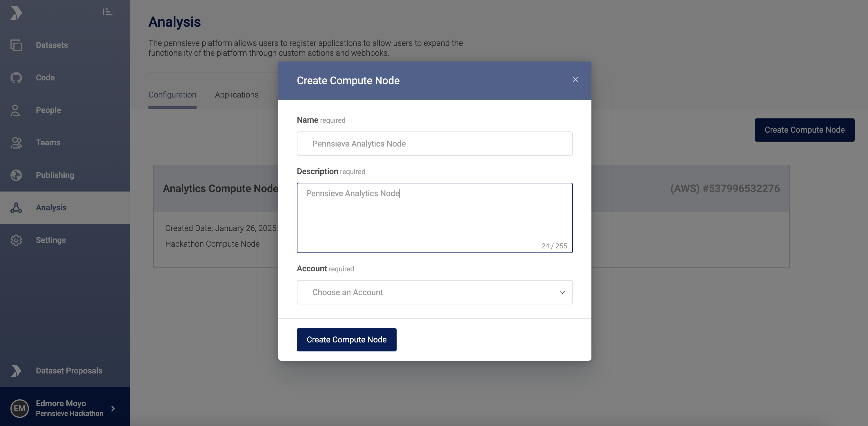Click top-right Create Compute Node page button

coord(804,130)
